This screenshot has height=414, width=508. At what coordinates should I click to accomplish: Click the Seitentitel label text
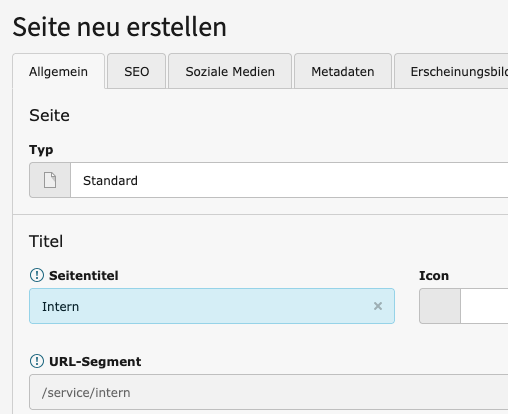pyautogui.click(x=84, y=276)
